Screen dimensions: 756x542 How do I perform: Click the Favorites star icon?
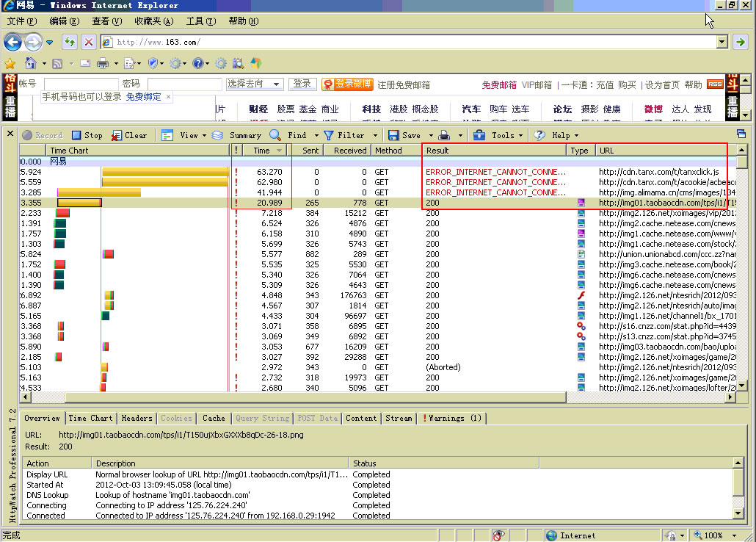coord(10,63)
